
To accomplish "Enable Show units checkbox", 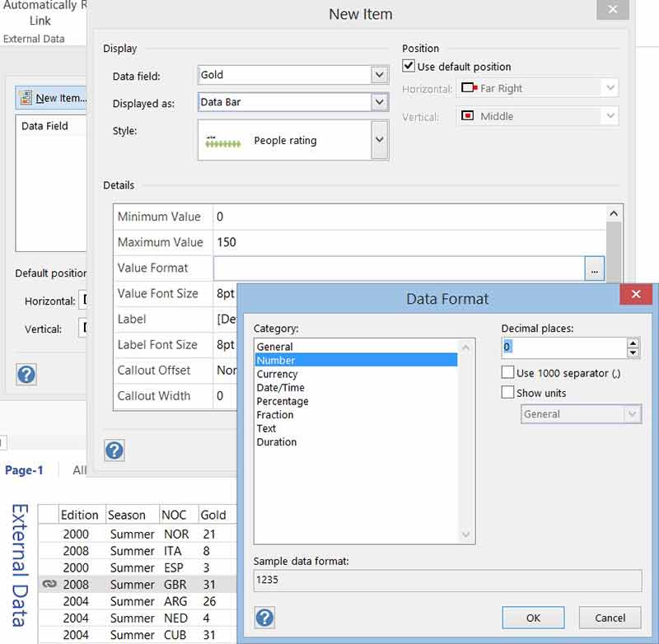I will 507,392.
